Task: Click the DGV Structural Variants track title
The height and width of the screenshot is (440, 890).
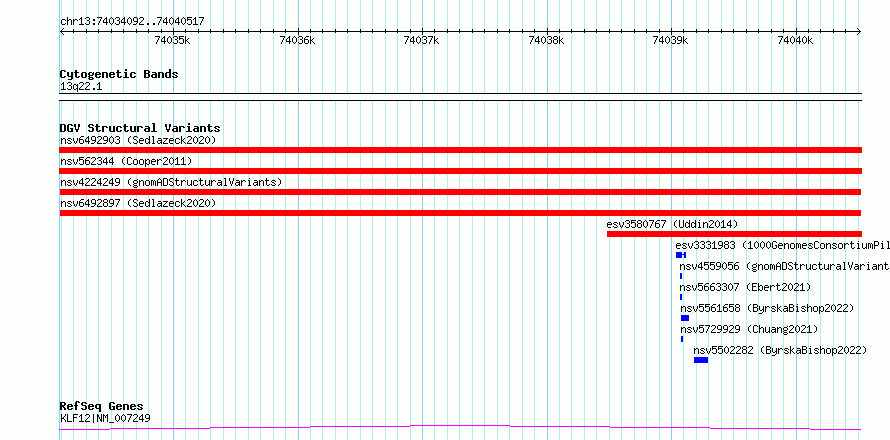Action: [140, 128]
